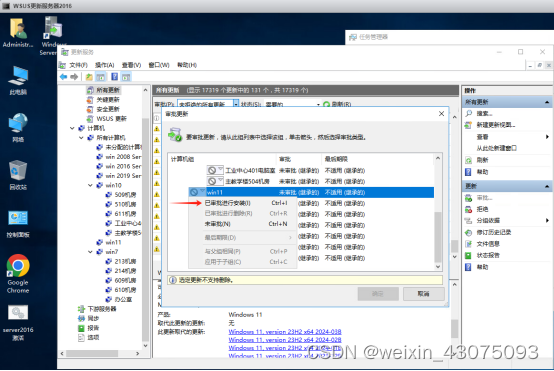Collapse the win7 tree node
This screenshot has width=554, height=371.
click(90, 252)
